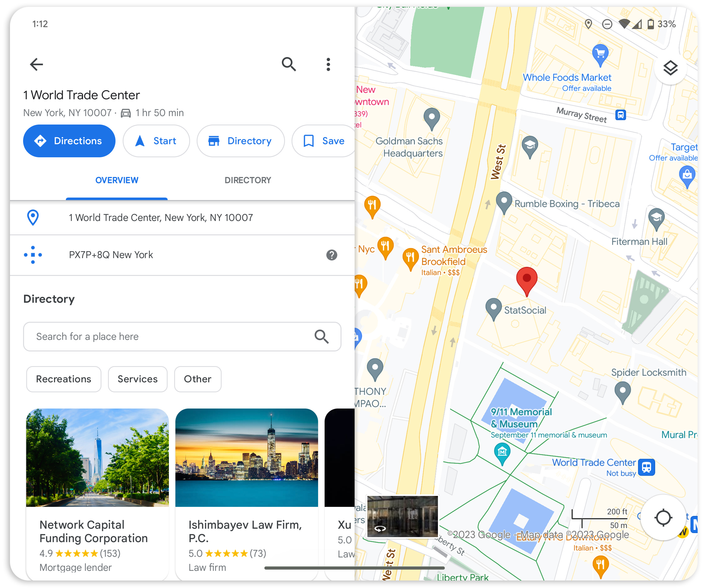Open the map layers selector
Image resolution: width=707 pixels, height=588 pixels.
(x=670, y=68)
